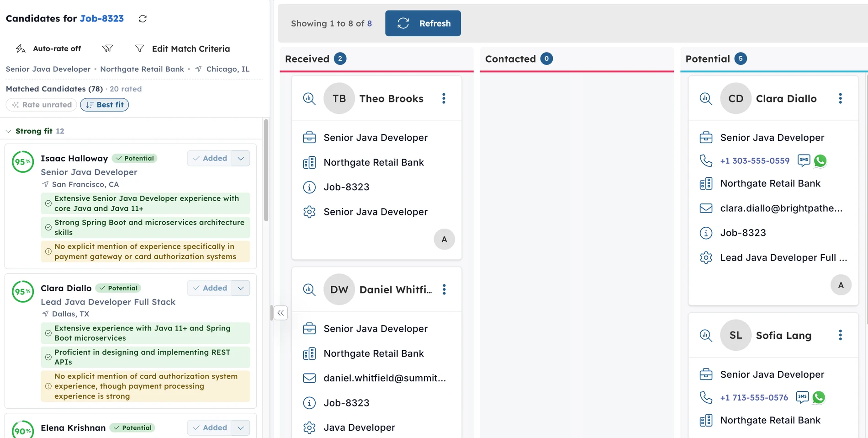
Task: Open three-dot menu on Sofia Lang card
Action: coord(840,335)
